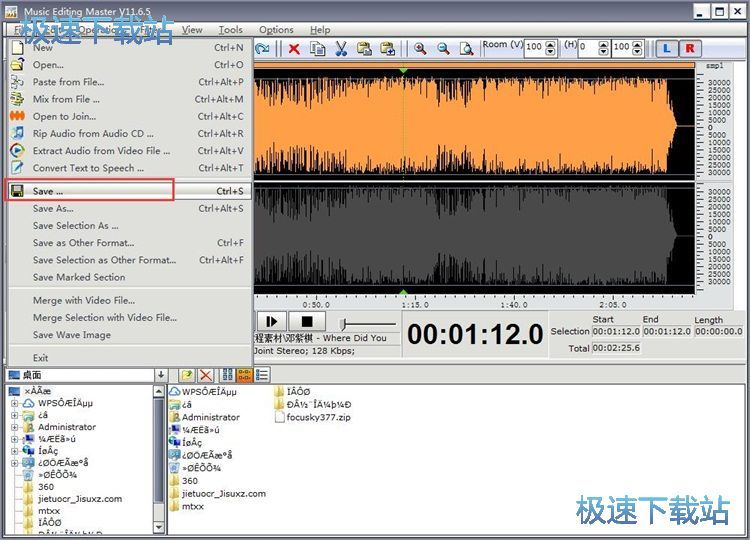Click the Selection Start time field
This screenshot has height=540, width=750.
click(616, 331)
